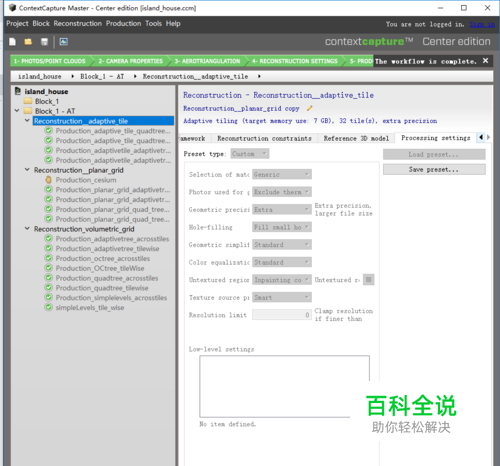The image size is (500, 466).
Task: Click the Low-level settings list box
Action: [x=284, y=386]
